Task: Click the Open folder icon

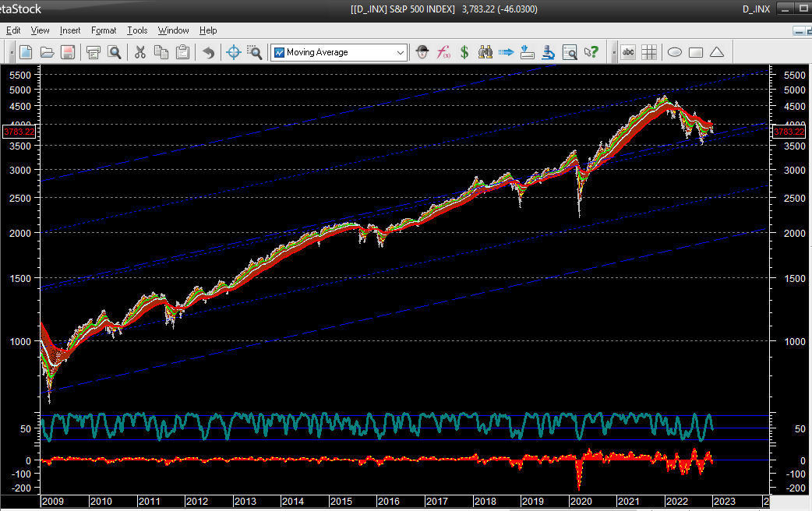Action: click(x=47, y=52)
